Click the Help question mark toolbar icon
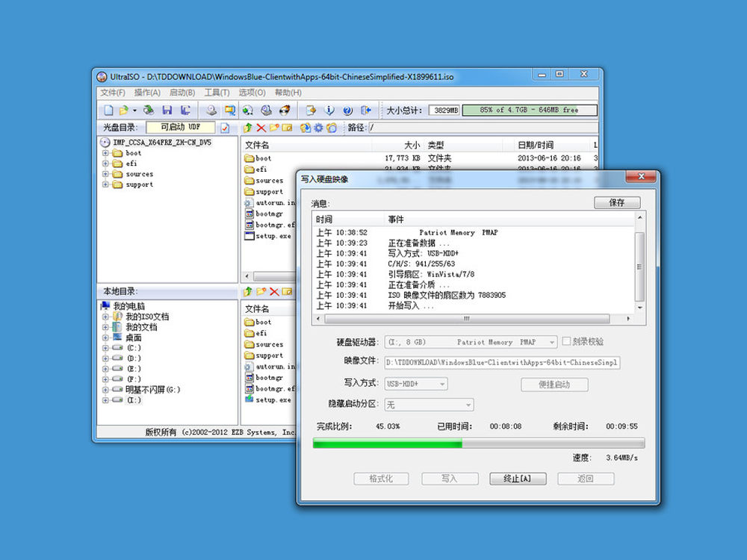Screen dimensions: 747x560 pyautogui.click(x=347, y=111)
